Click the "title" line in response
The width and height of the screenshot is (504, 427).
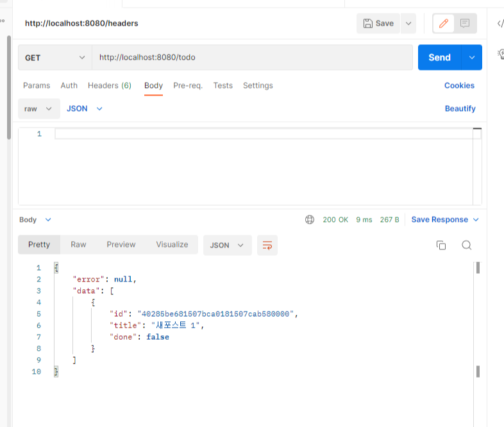[x=157, y=326]
